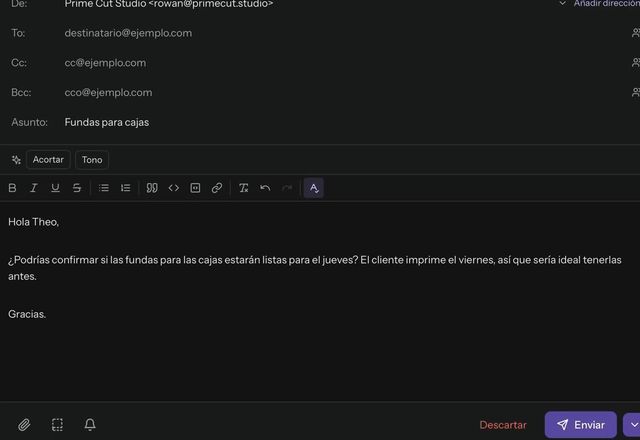Click the Añadir dirección link
This screenshot has height=440, width=640.
[x=607, y=3]
